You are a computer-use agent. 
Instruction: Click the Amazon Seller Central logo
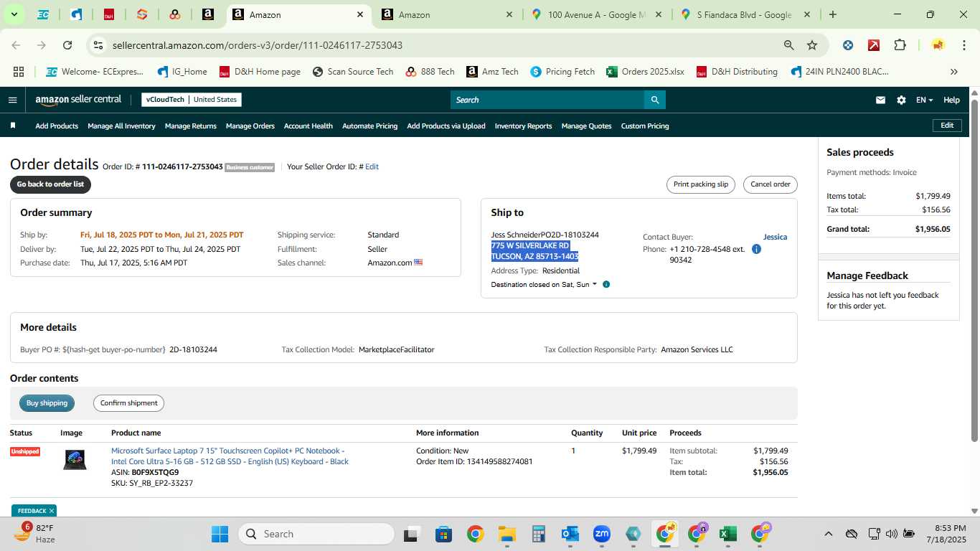click(78, 100)
